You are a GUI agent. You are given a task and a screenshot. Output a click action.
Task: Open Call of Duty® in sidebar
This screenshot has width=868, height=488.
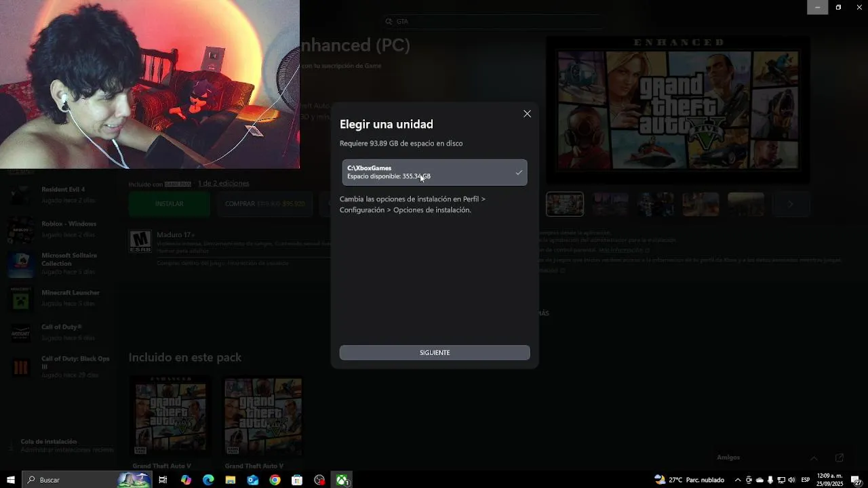(61, 332)
